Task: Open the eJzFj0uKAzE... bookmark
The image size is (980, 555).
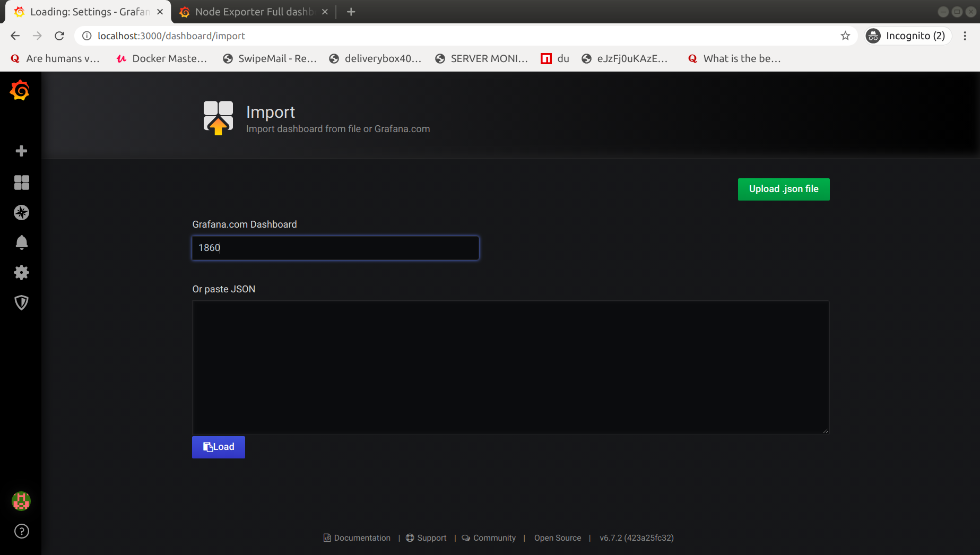Action: pos(625,58)
